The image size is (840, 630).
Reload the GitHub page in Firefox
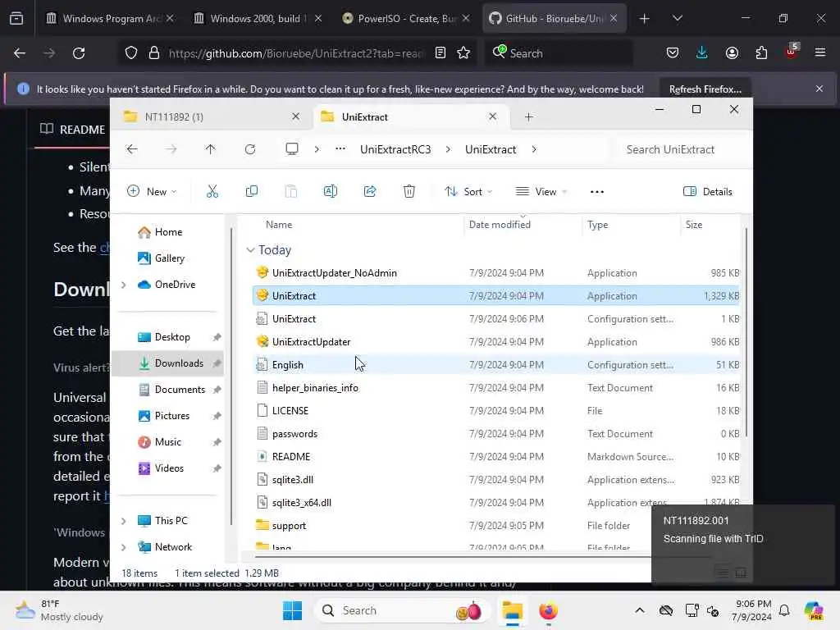pos(79,53)
